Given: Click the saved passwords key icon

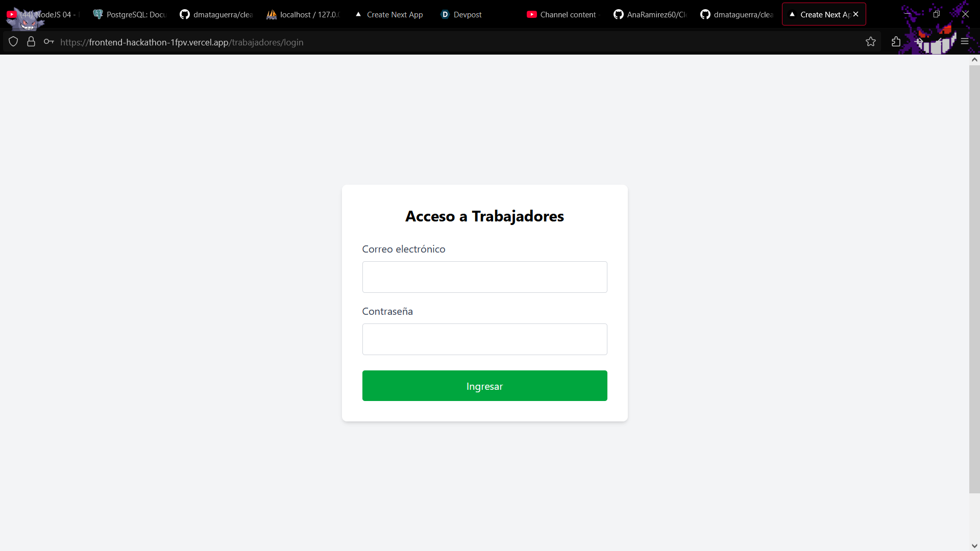Looking at the screenshot, I should coord(48,42).
